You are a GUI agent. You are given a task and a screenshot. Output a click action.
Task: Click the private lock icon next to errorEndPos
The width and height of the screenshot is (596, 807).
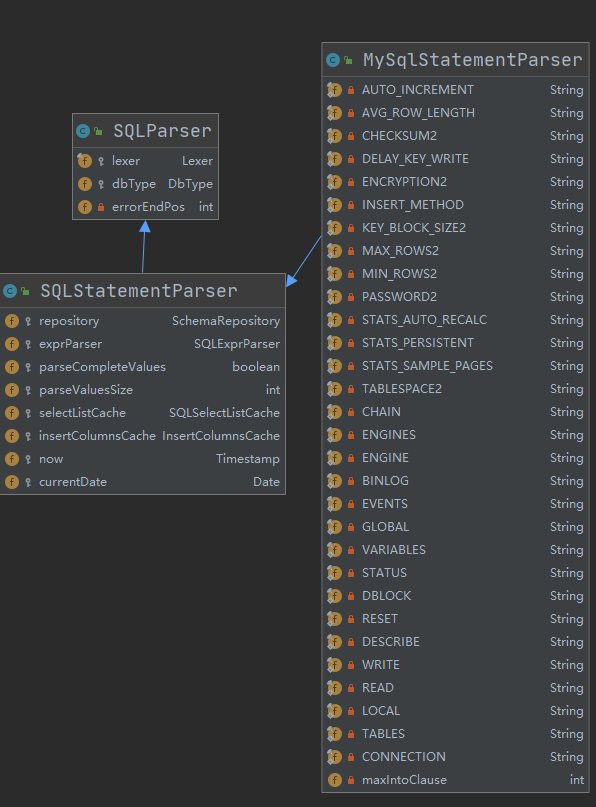pyautogui.click(x=101, y=207)
